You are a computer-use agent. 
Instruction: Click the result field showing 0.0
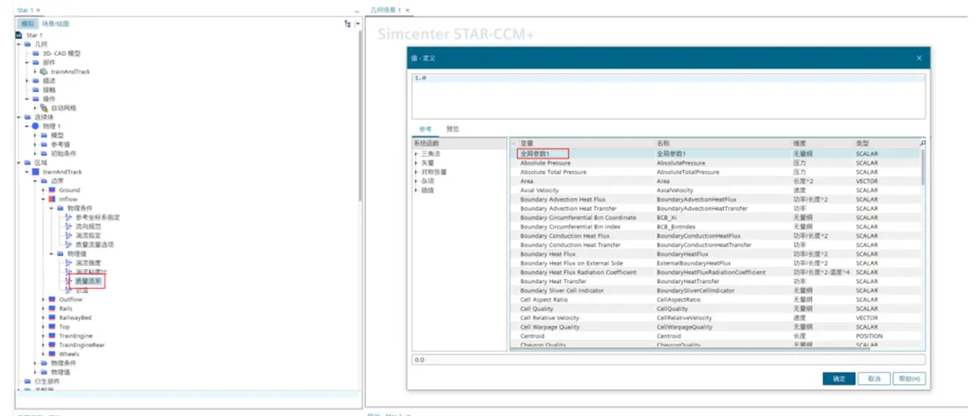click(x=668, y=360)
